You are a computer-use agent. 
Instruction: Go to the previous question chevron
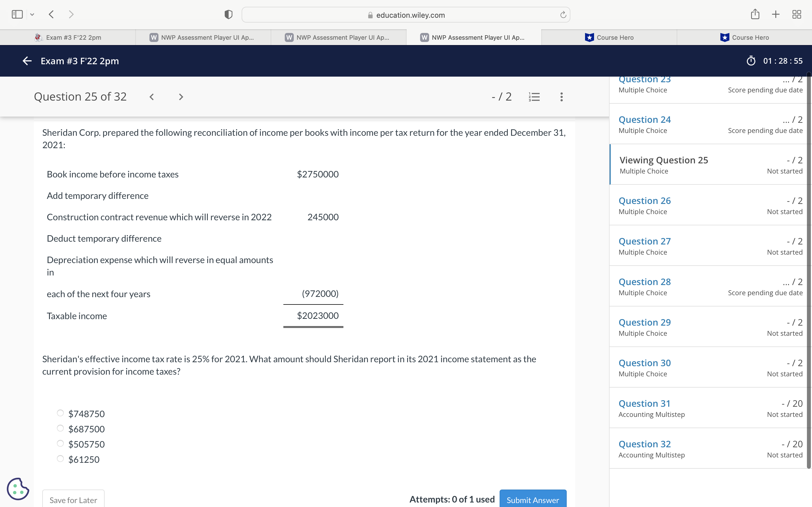click(152, 97)
